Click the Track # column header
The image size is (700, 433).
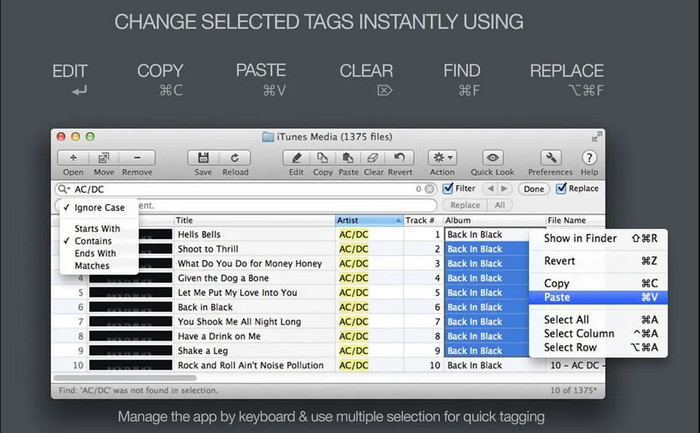point(423,220)
